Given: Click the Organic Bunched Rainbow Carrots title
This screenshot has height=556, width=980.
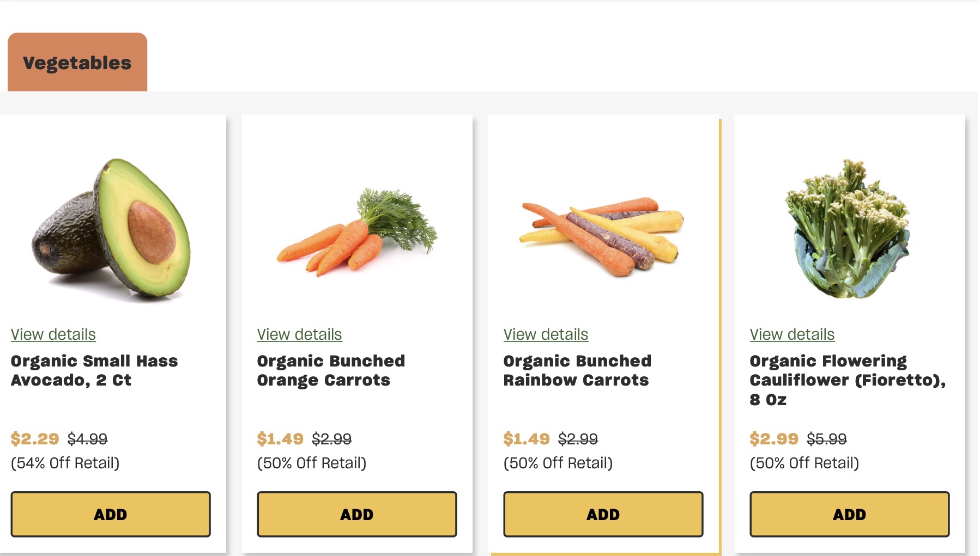Looking at the screenshot, I should [x=577, y=370].
